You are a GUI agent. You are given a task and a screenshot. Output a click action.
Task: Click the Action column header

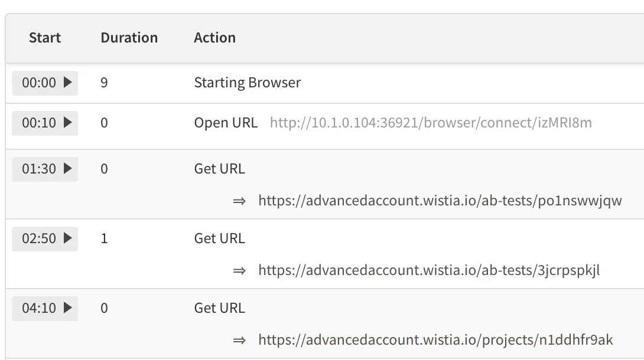(x=214, y=38)
